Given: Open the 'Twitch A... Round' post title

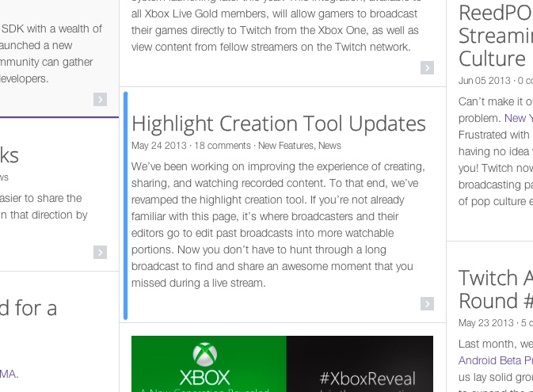Looking at the screenshot, I should tap(496, 289).
